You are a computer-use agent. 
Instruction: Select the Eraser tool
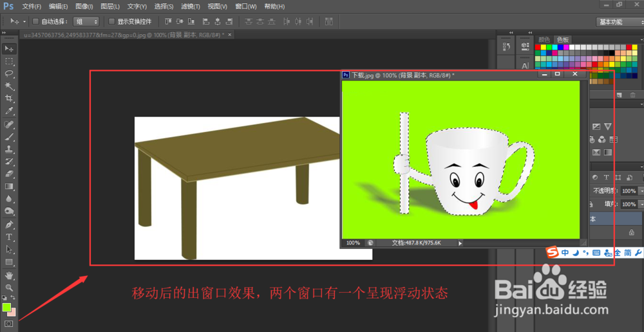point(9,174)
